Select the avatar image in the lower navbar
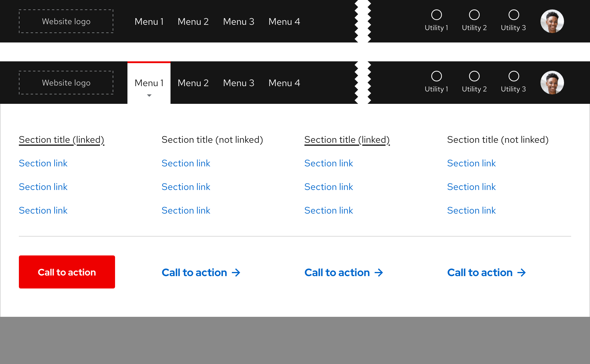This screenshot has width=590, height=364. [x=552, y=83]
